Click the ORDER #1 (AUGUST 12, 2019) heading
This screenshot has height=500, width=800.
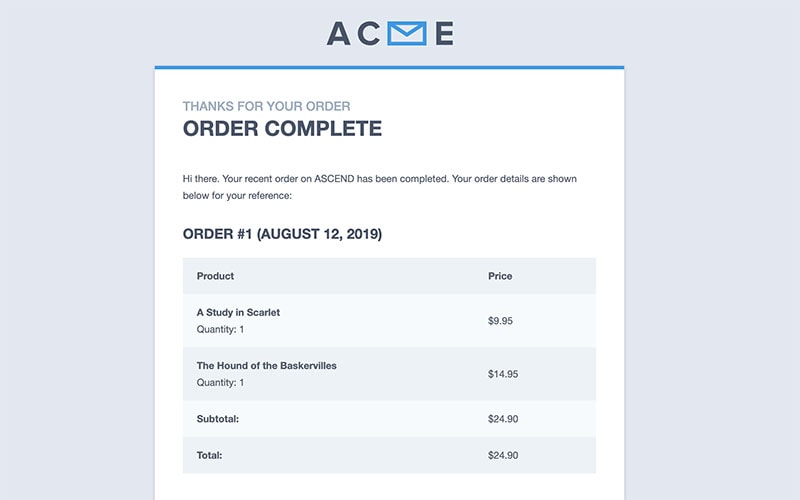282,234
